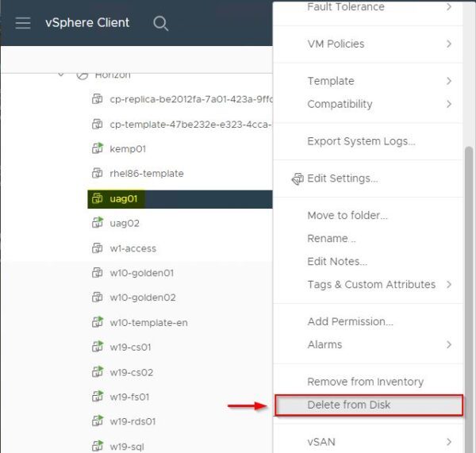Open the hamburger navigation menu
This screenshot has height=453, width=476.
click(x=23, y=23)
